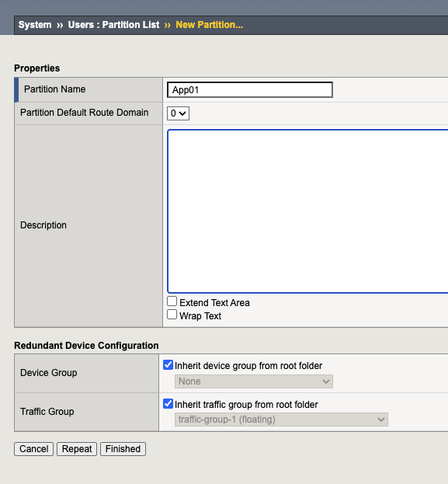Cancel the new partition form
448x484 pixels.
(x=33, y=449)
